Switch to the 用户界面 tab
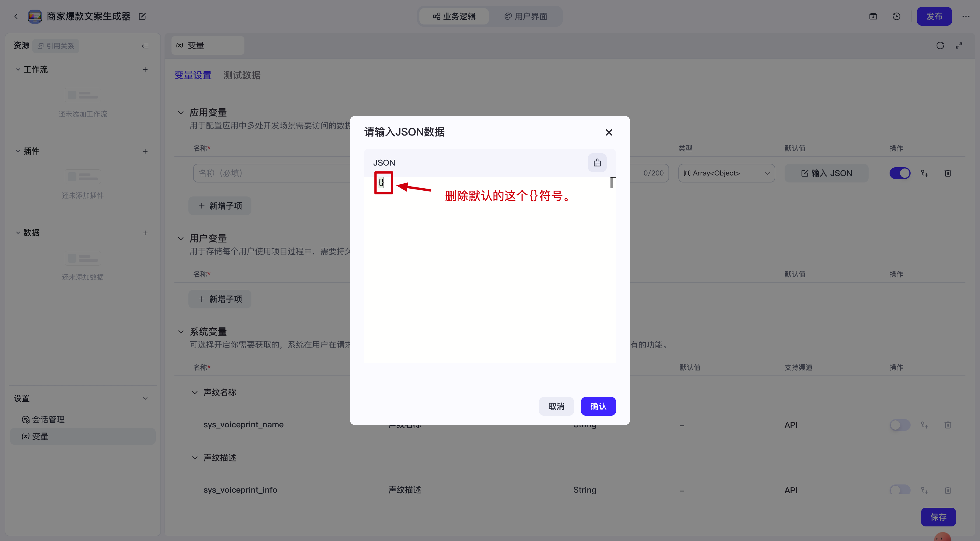980x541 pixels. click(526, 16)
